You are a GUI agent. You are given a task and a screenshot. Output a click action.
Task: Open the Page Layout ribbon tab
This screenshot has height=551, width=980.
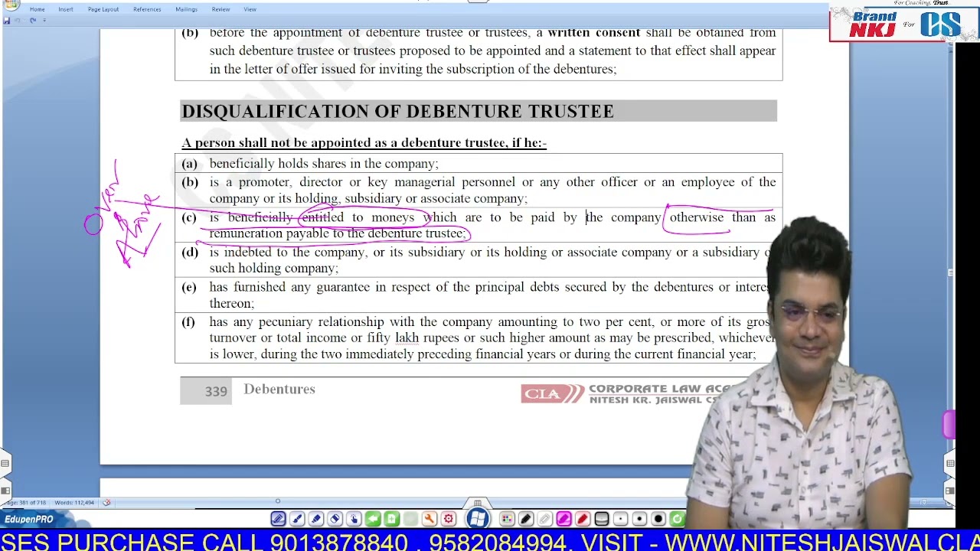tap(103, 9)
